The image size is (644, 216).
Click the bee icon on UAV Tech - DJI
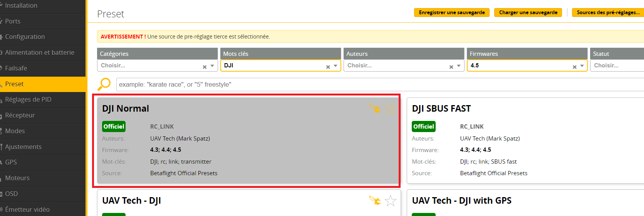pyautogui.click(x=375, y=201)
